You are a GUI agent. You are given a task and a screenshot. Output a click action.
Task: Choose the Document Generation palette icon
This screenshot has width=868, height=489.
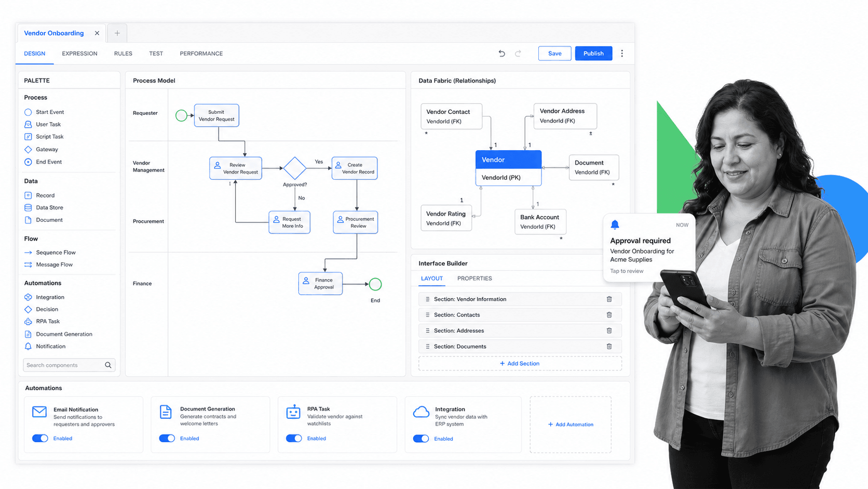tap(28, 334)
